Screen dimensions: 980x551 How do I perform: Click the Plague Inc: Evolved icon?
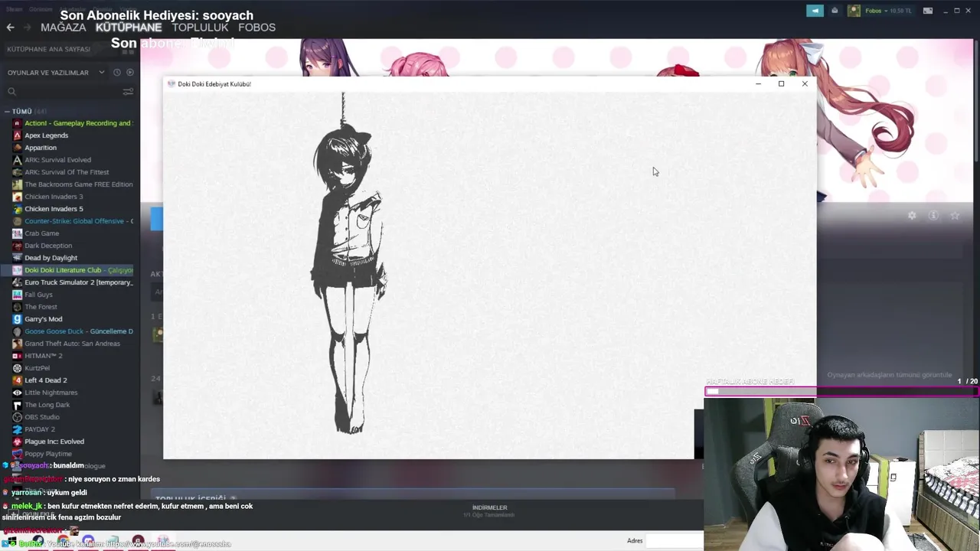pyautogui.click(x=17, y=442)
